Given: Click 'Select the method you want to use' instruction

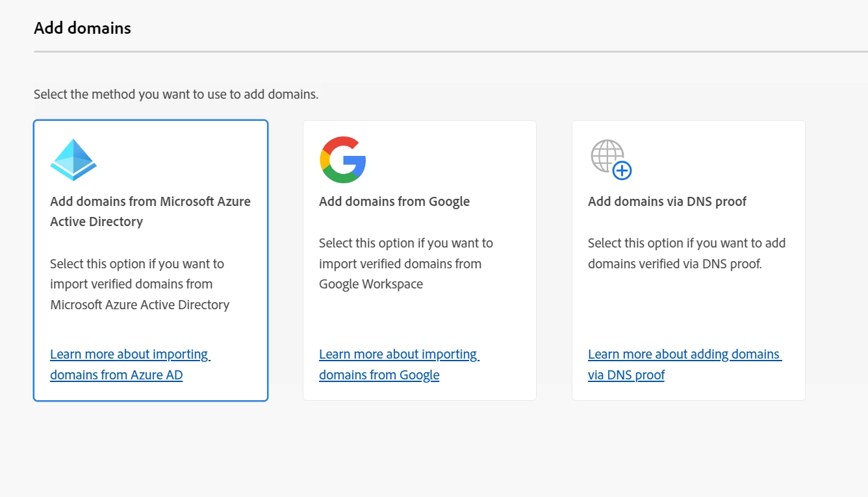Looking at the screenshot, I should click(x=176, y=94).
